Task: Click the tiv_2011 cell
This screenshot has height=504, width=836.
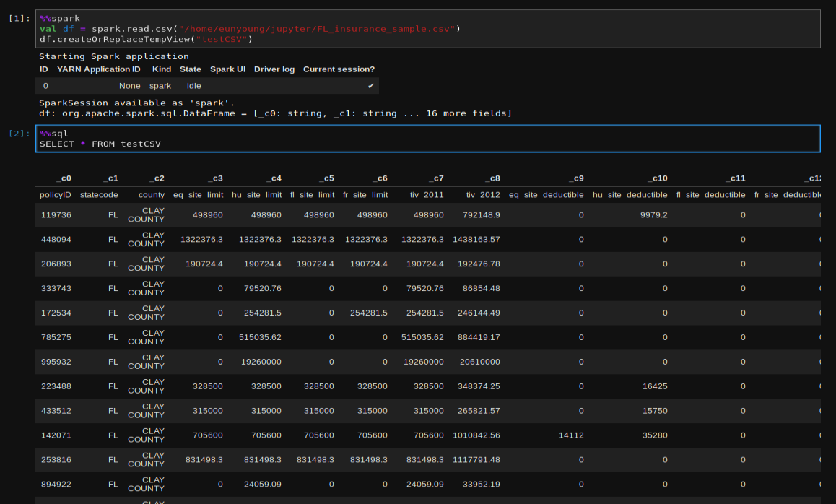Action: (427, 195)
